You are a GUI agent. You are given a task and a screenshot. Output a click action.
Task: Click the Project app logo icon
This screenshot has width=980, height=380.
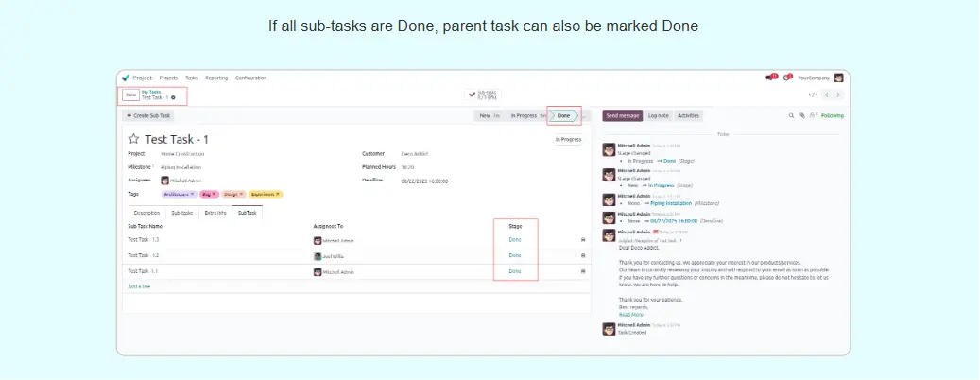coord(125,78)
